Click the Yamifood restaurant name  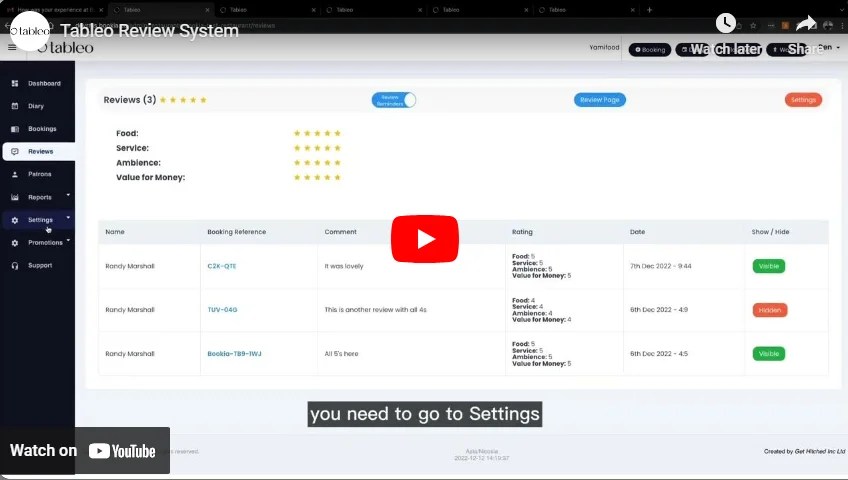pyautogui.click(x=604, y=48)
